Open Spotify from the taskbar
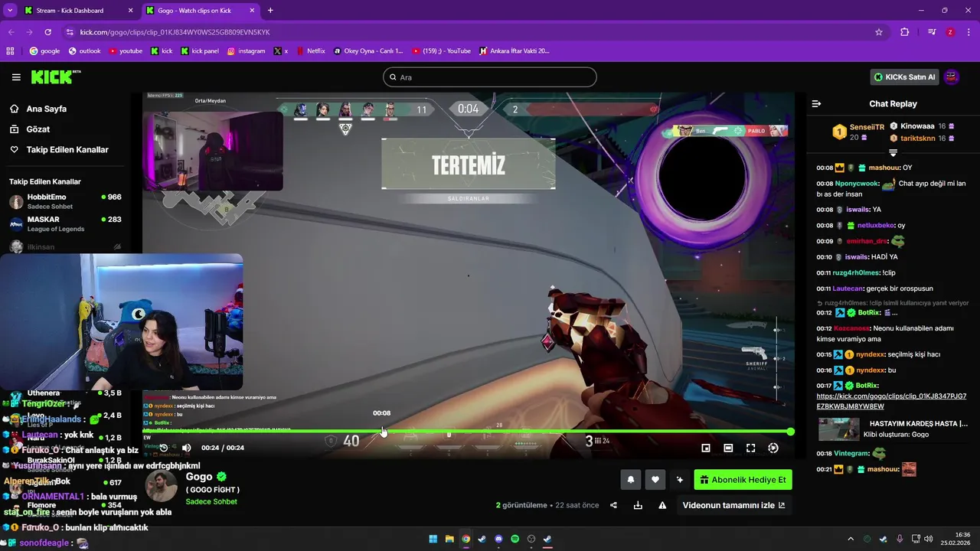 click(x=514, y=539)
